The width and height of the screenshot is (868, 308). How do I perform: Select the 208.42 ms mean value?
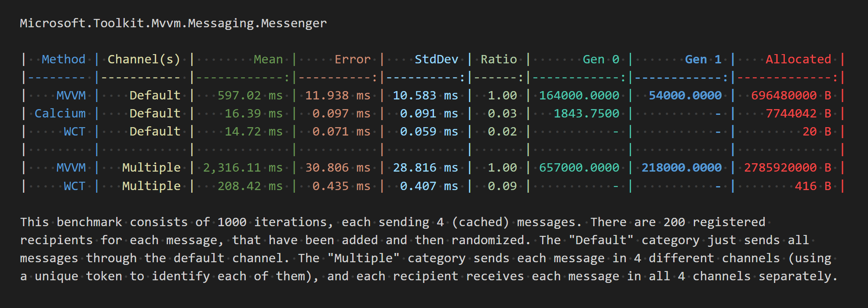[x=250, y=186]
